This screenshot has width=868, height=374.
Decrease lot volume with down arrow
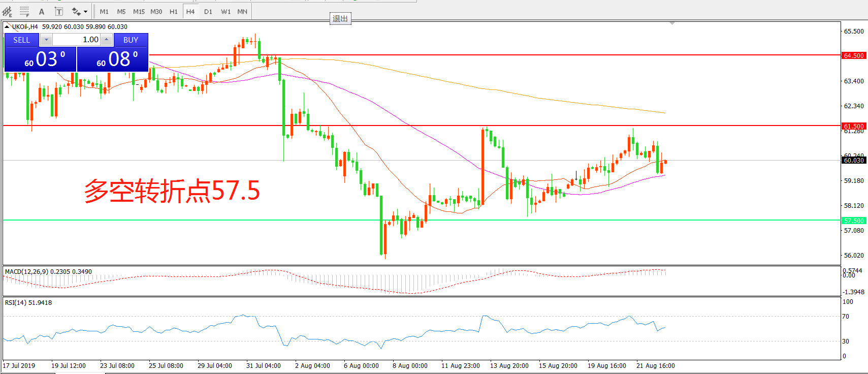(x=46, y=40)
